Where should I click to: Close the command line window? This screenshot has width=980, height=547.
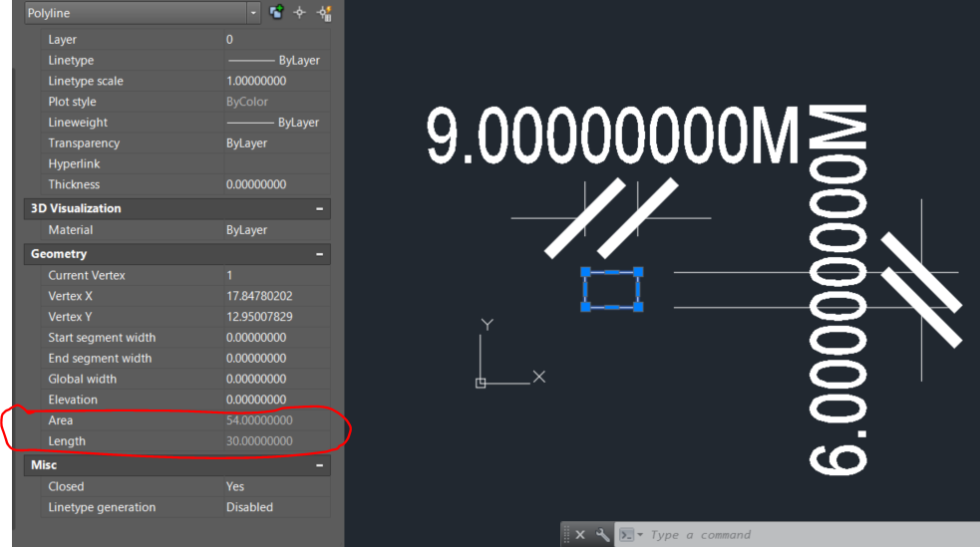(x=580, y=534)
